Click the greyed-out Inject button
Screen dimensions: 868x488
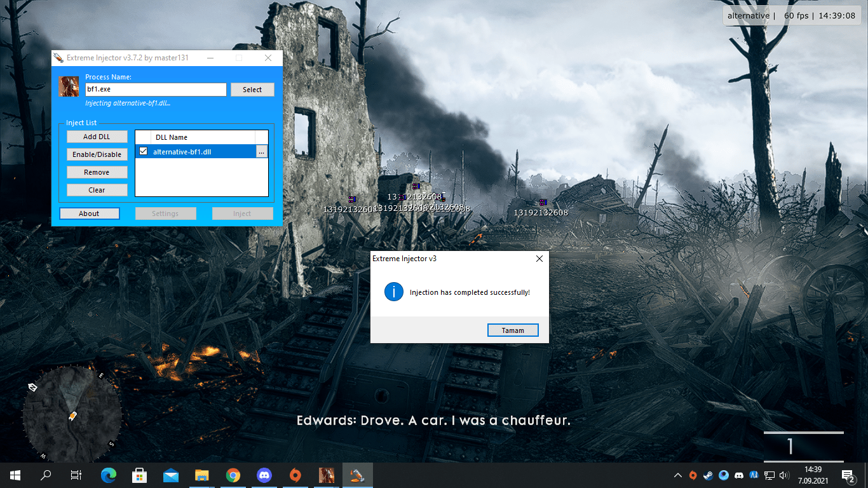point(242,213)
